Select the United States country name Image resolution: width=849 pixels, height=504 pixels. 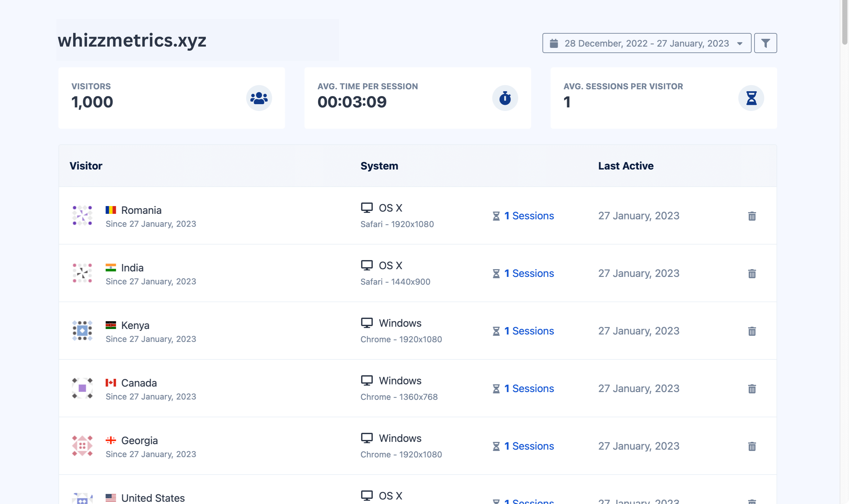coord(153,498)
